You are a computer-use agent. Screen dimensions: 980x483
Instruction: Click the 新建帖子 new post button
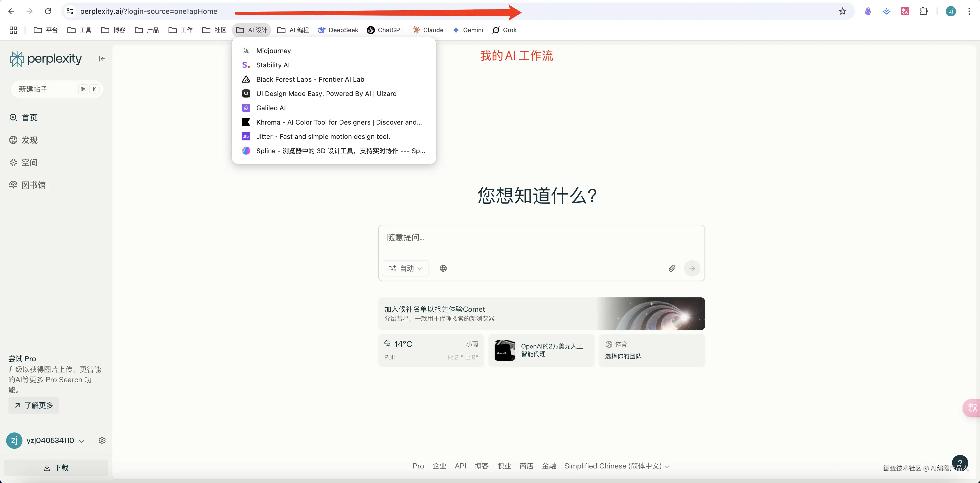(56, 89)
